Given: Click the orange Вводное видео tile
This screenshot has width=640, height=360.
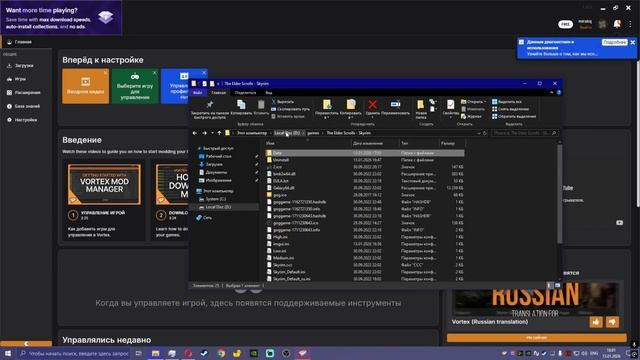Looking at the screenshot, I should coord(85,86).
